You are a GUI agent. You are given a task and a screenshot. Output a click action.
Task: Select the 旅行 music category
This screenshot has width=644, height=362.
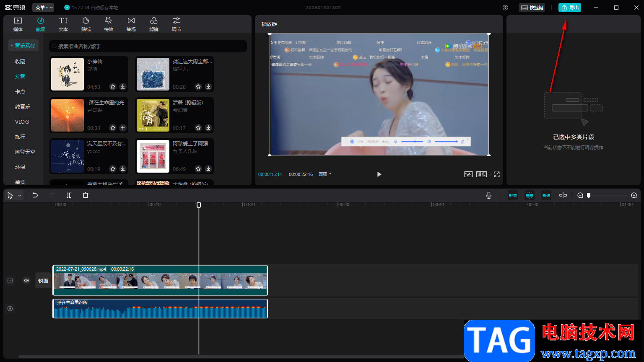pyautogui.click(x=20, y=137)
